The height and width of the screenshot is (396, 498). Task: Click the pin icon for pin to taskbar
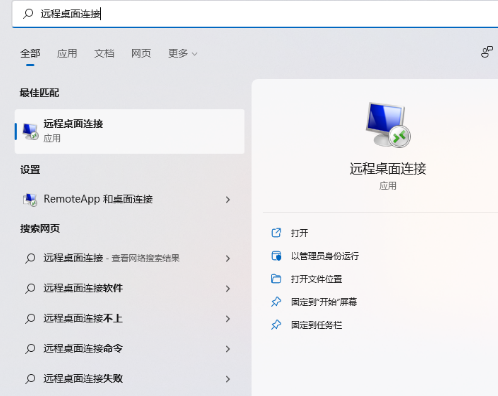[x=276, y=325]
